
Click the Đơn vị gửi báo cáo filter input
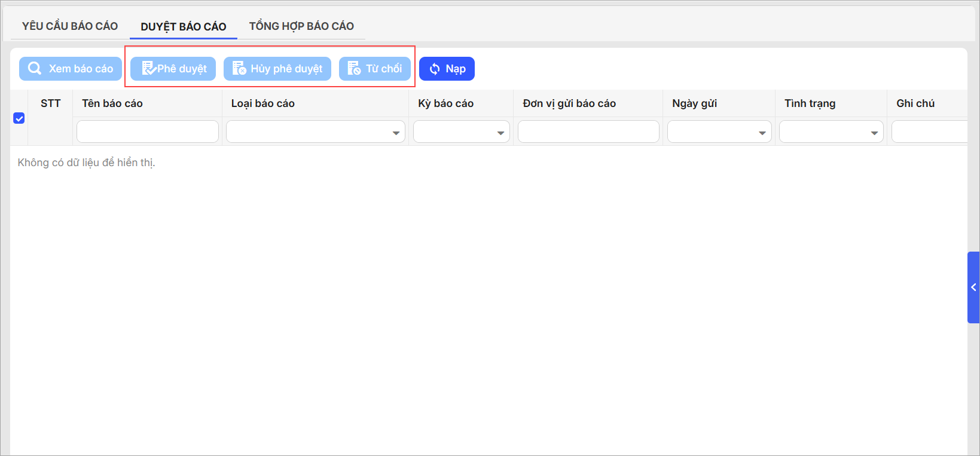pos(588,131)
